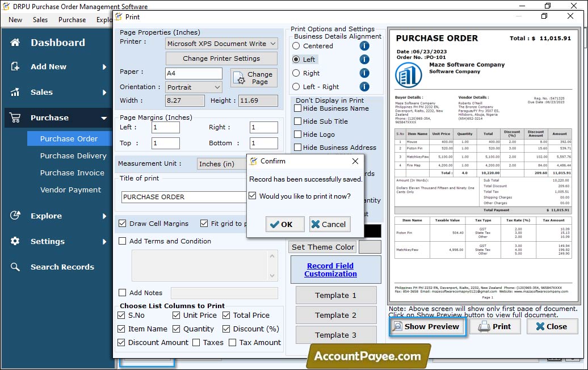Expand the Sales submenu arrow

click(x=104, y=93)
